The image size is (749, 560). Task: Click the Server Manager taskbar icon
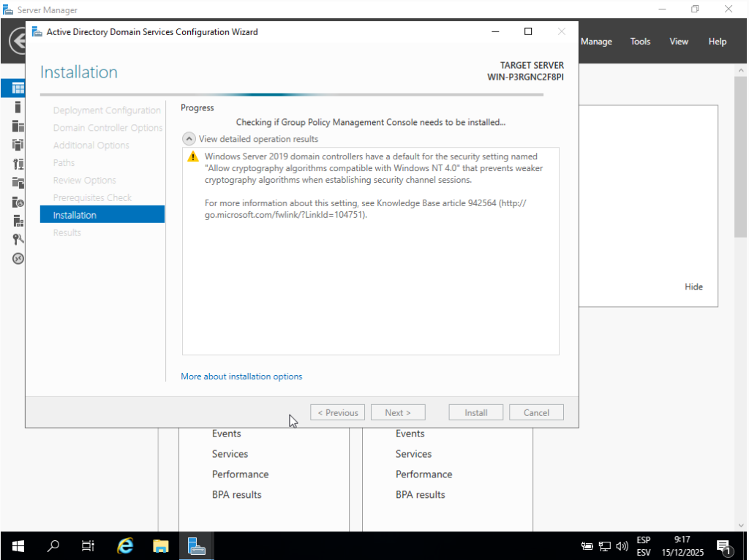196,545
